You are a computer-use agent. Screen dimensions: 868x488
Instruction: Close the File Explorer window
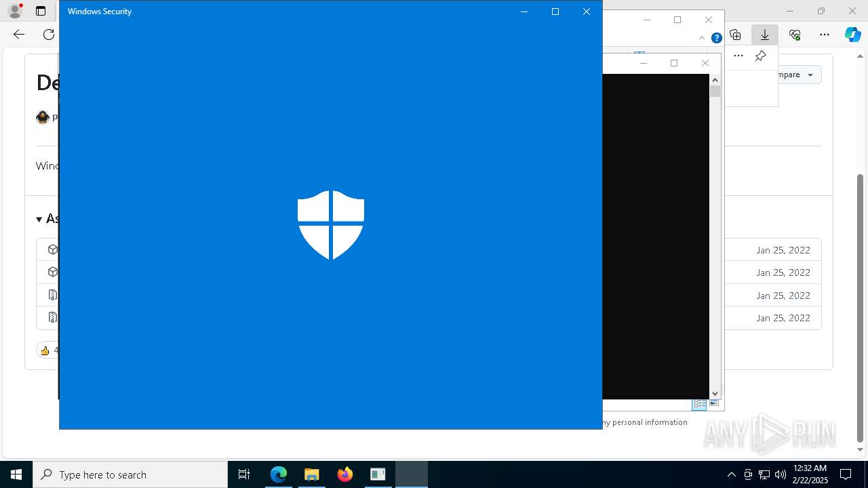tap(709, 20)
